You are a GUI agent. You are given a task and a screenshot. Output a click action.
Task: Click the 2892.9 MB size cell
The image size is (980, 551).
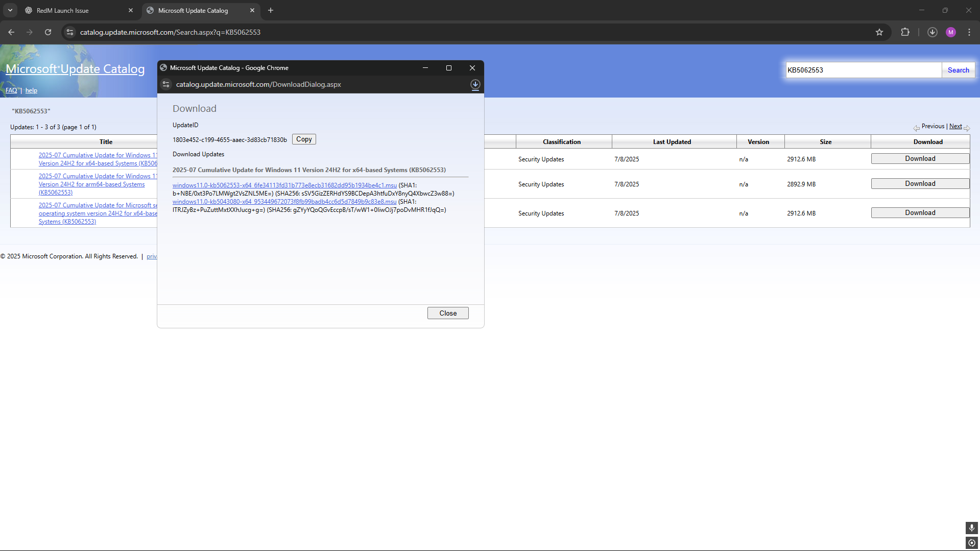pyautogui.click(x=801, y=184)
